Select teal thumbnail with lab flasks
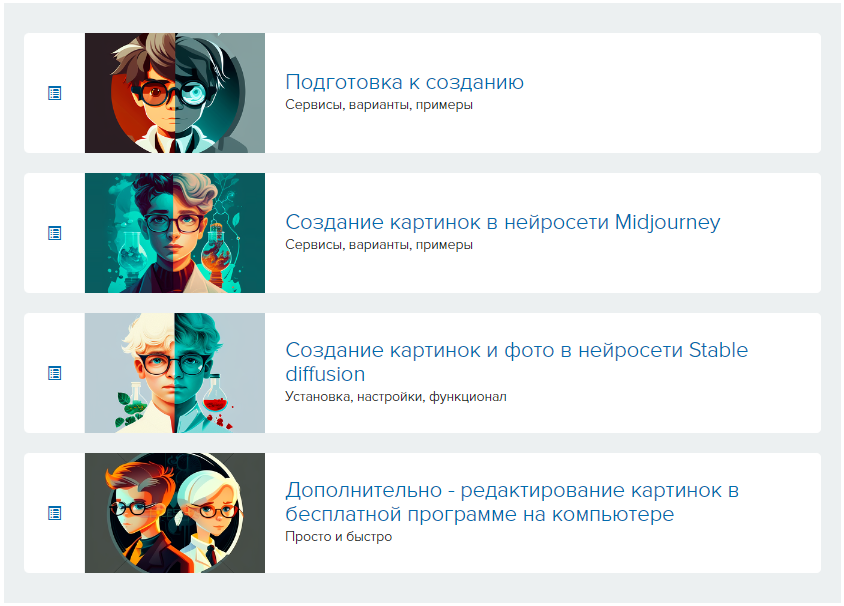844x606 pixels. tap(175, 233)
